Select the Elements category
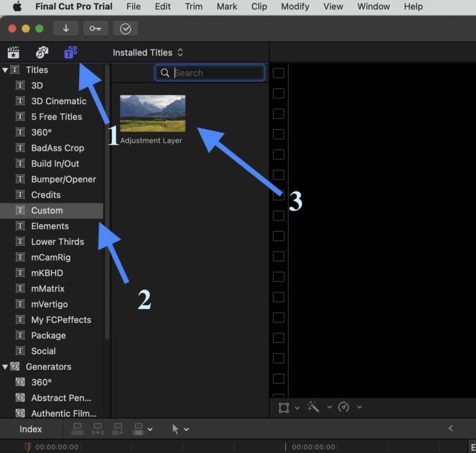 [52, 226]
